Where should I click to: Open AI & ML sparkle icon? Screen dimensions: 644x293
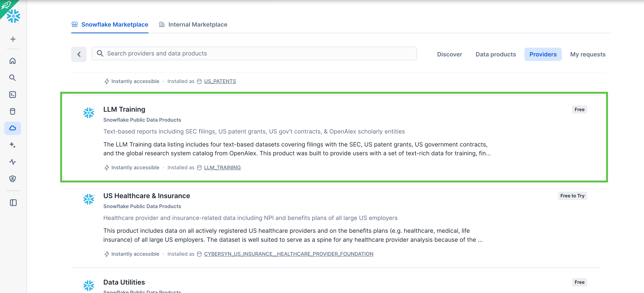coord(12,145)
